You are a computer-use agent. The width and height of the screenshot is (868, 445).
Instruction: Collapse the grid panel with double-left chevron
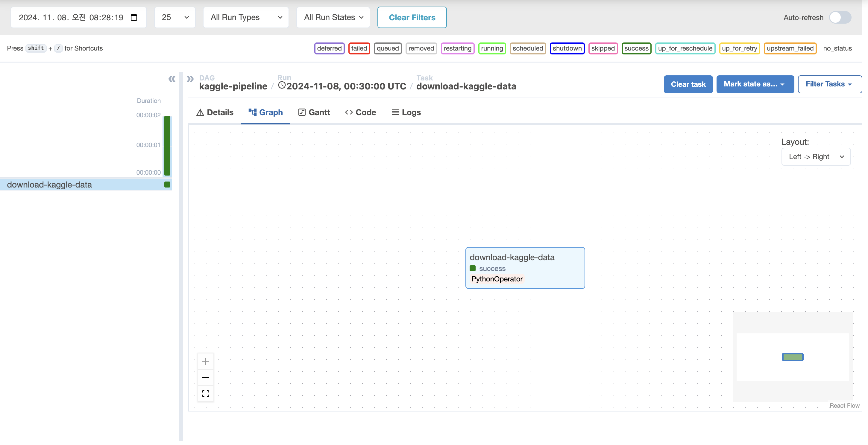click(172, 79)
